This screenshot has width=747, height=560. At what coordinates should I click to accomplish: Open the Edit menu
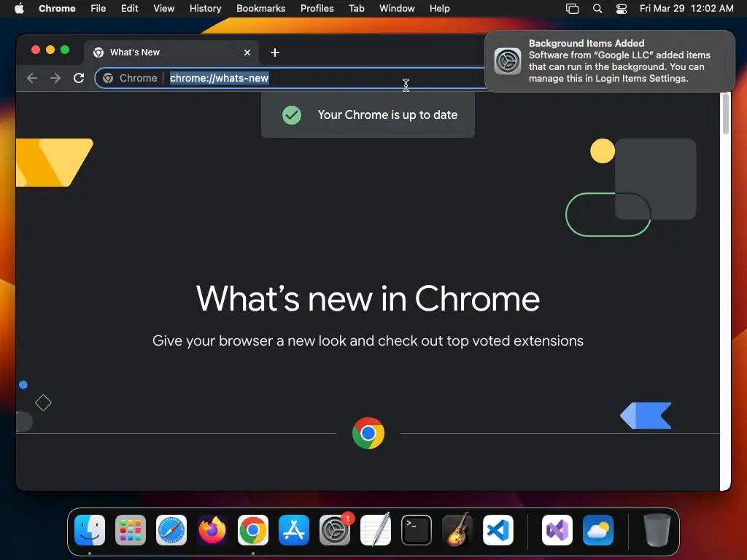[x=130, y=8]
